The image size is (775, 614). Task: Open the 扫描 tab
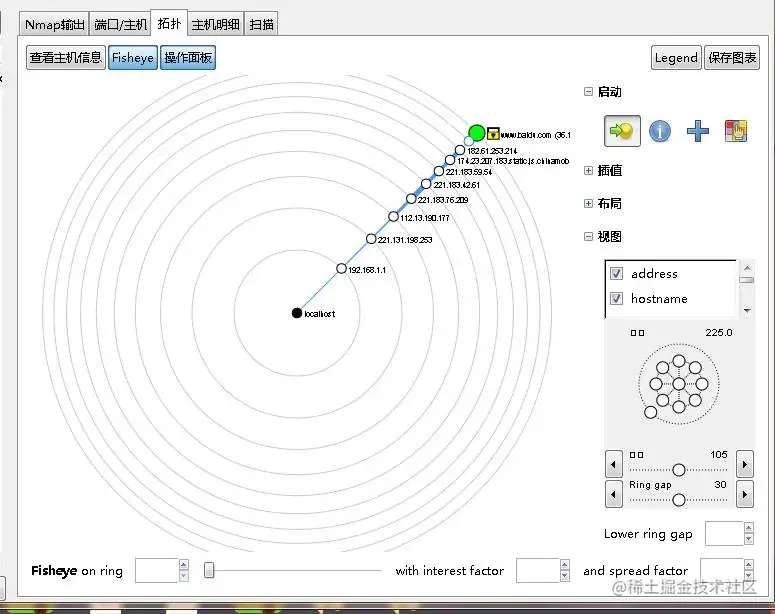pyautogui.click(x=261, y=25)
